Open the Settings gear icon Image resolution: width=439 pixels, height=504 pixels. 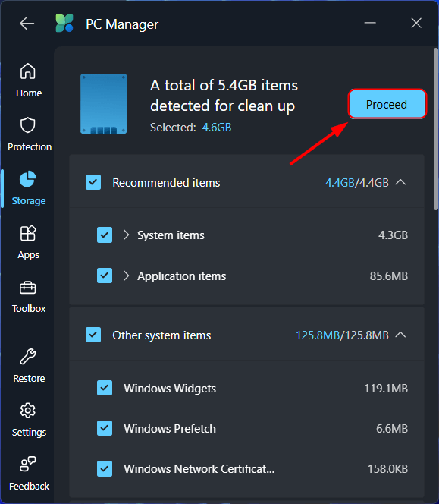[x=28, y=411]
